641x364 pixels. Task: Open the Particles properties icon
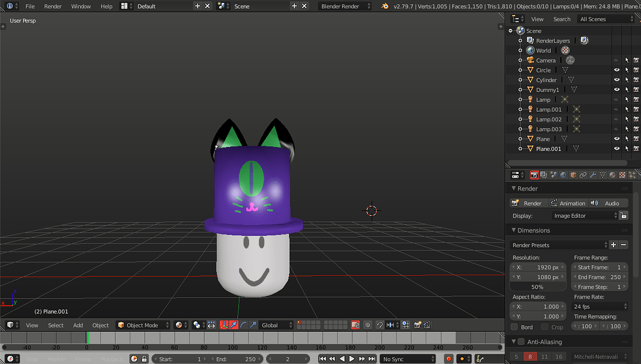pos(632,175)
